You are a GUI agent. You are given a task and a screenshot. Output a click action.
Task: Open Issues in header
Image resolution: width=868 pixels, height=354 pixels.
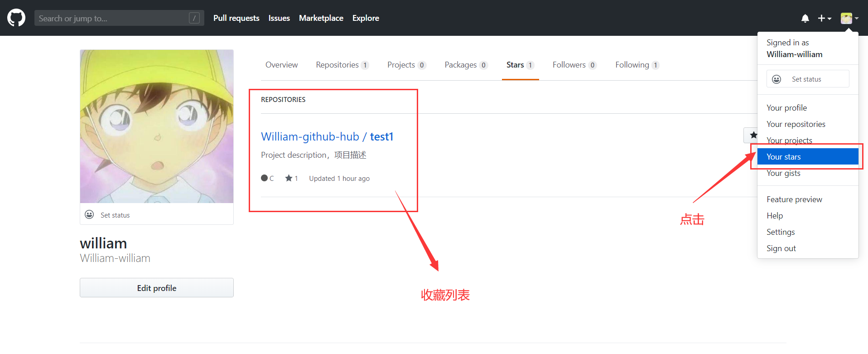pos(279,18)
